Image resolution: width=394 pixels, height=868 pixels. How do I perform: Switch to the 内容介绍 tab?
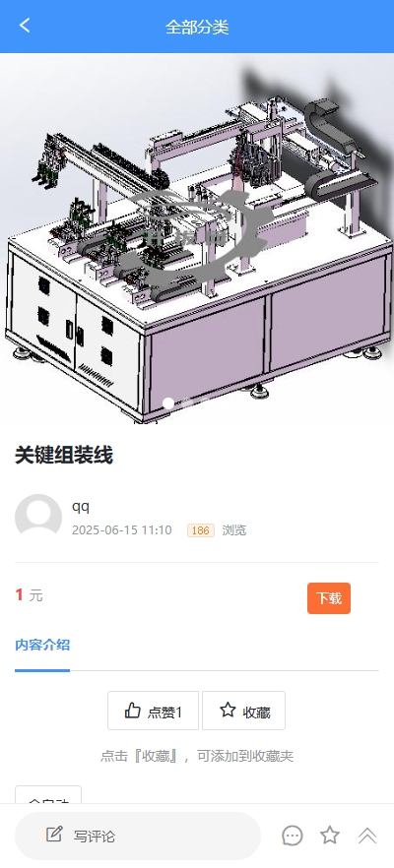point(42,645)
